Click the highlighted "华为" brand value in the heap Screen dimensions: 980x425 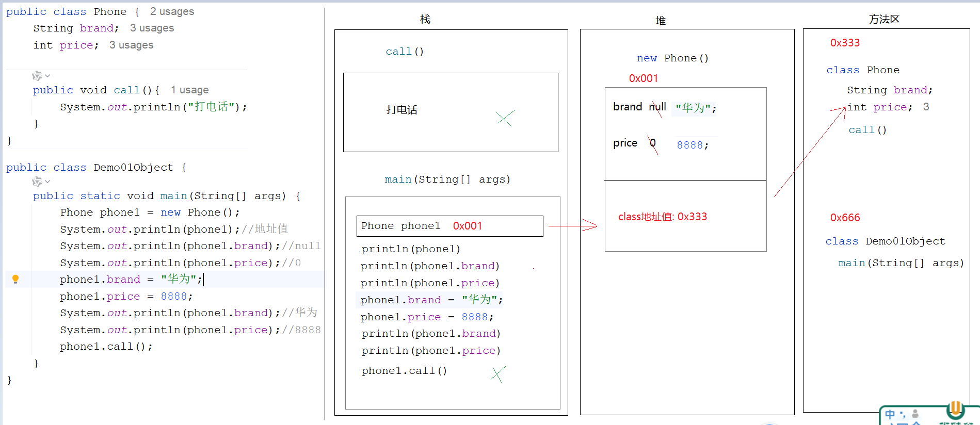tap(695, 108)
